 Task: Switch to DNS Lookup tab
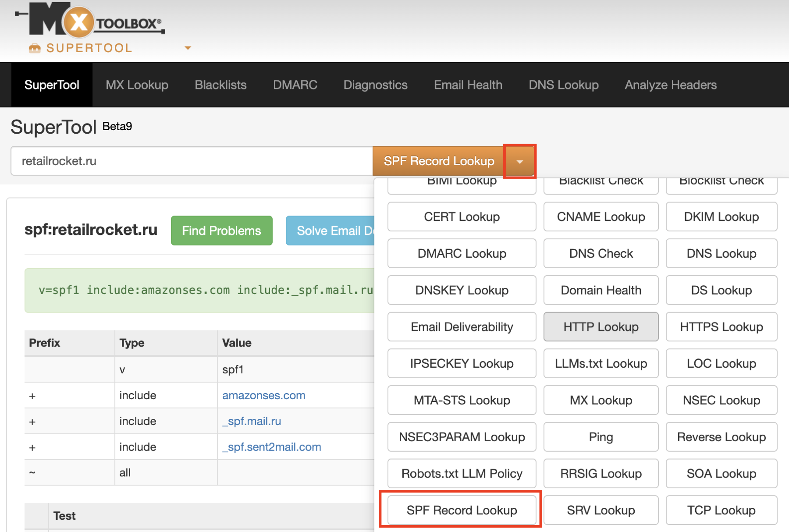click(x=563, y=85)
